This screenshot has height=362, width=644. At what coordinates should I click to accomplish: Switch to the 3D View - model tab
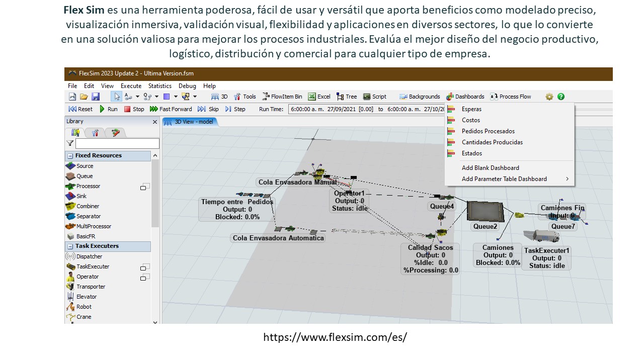pyautogui.click(x=189, y=122)
